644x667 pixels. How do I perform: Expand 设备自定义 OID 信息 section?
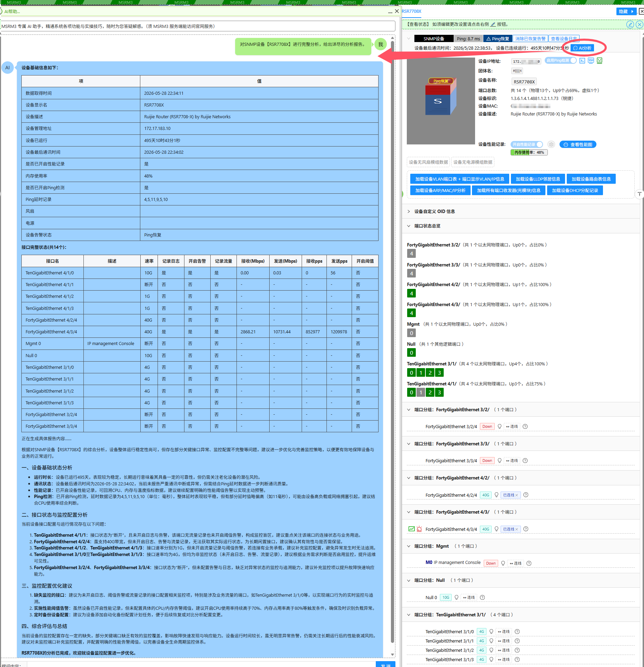409,212
